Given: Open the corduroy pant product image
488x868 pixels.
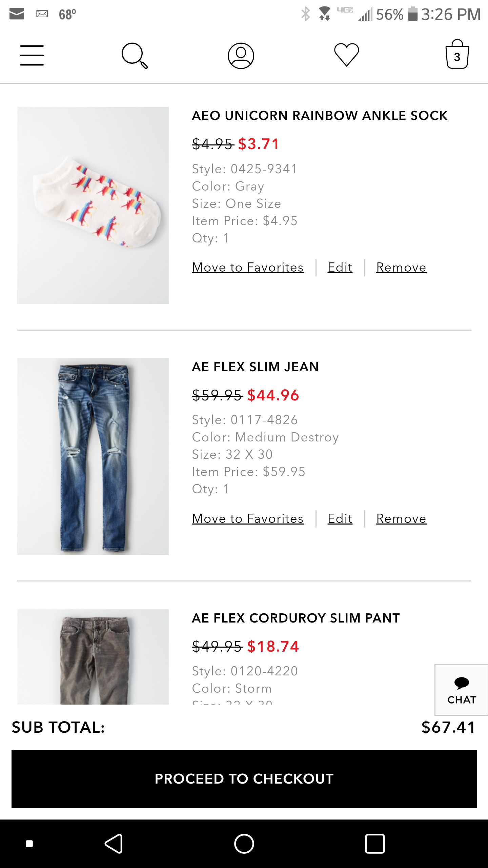Looking at the screenshot, I should click(x=93, y=657).
